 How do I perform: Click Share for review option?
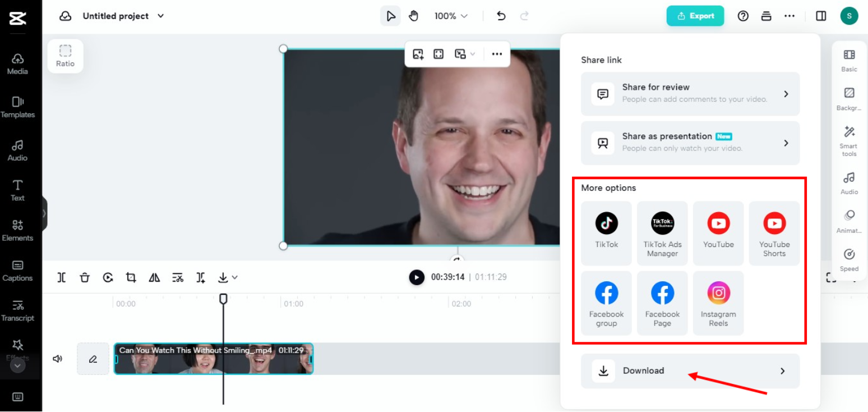690,94
